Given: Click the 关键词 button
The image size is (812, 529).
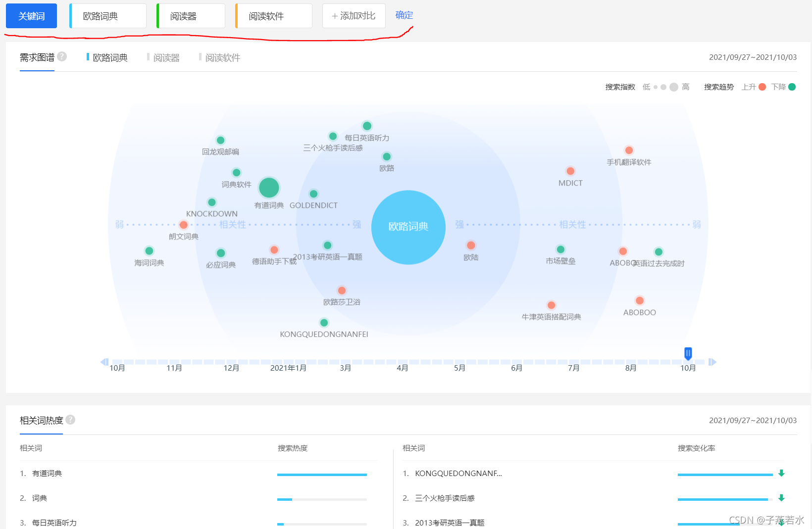Looking at the screenshot, I should point(31,16).
